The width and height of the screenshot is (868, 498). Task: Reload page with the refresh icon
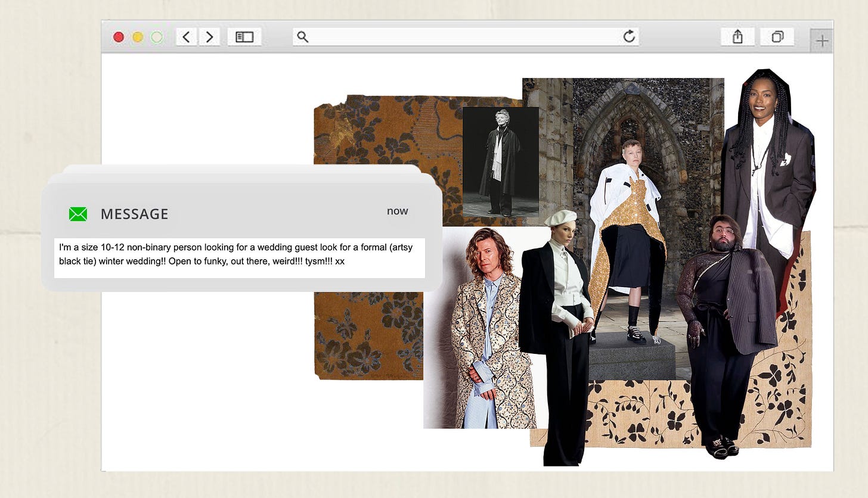coord(629,37)
